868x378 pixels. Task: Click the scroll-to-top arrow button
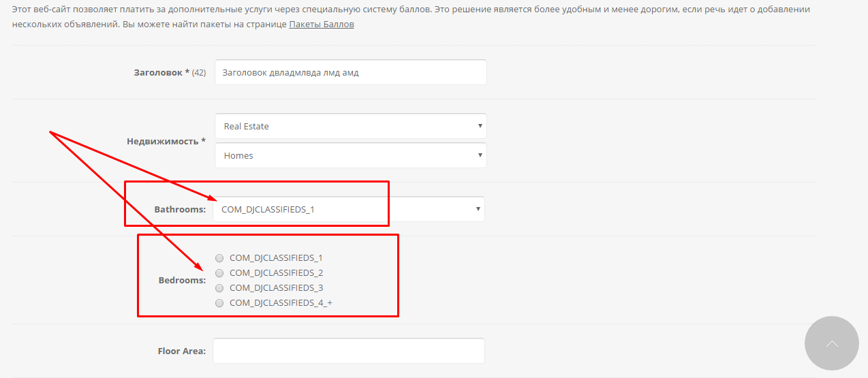click(x=832, y=343)
